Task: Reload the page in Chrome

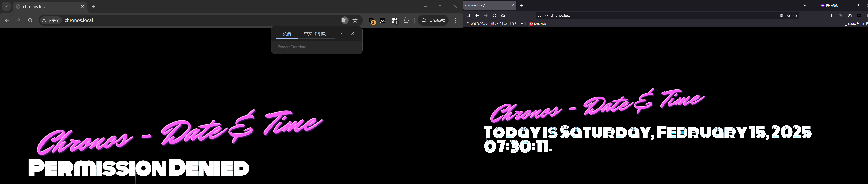Action: click(x=30, y=20)
